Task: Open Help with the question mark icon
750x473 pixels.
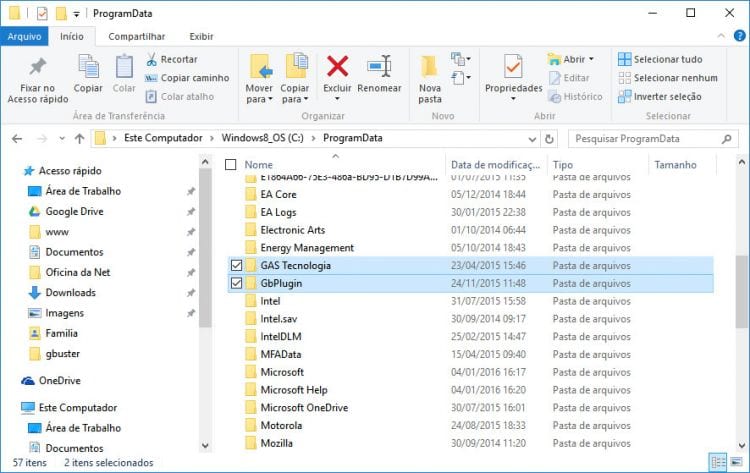Action: pos(739,36)
